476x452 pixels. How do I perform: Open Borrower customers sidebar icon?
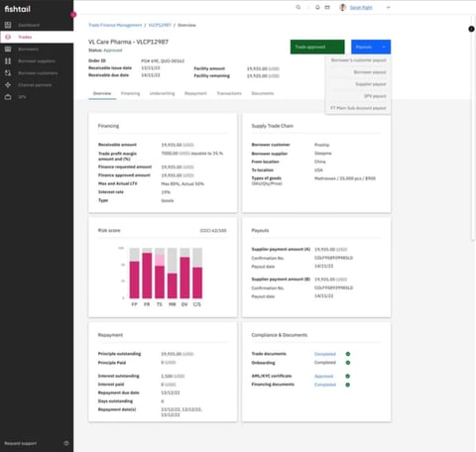[8, 73]
